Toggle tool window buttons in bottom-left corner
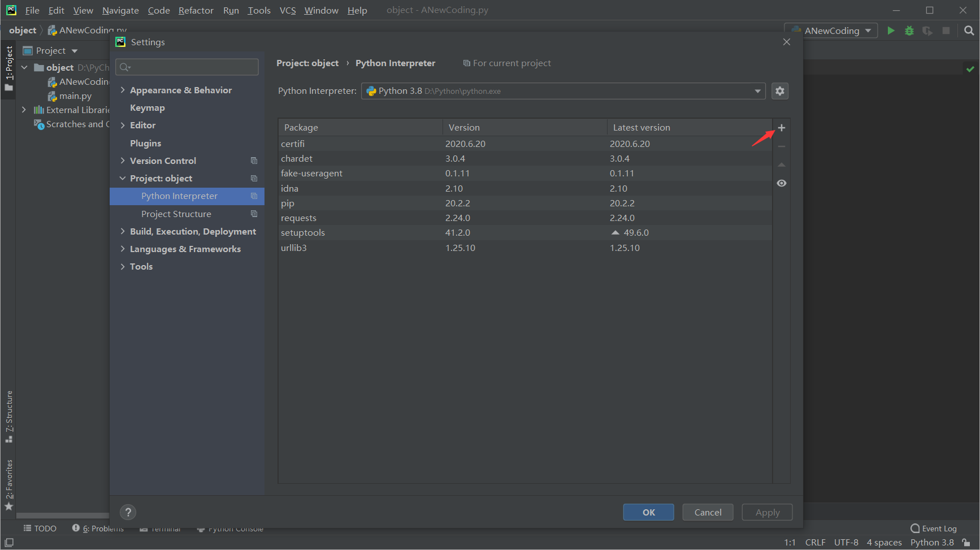Screen dimensions: 980x550 pos(8,543)
